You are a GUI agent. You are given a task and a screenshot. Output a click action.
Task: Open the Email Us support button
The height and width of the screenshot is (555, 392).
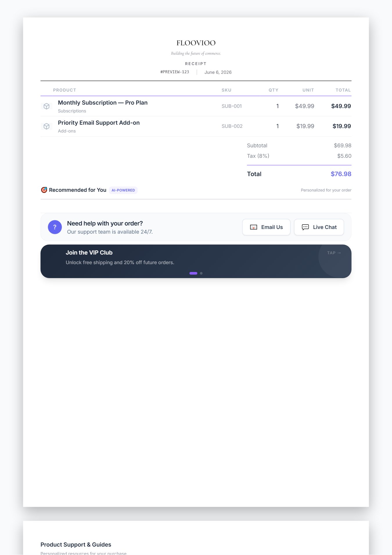tap(266, 227)
